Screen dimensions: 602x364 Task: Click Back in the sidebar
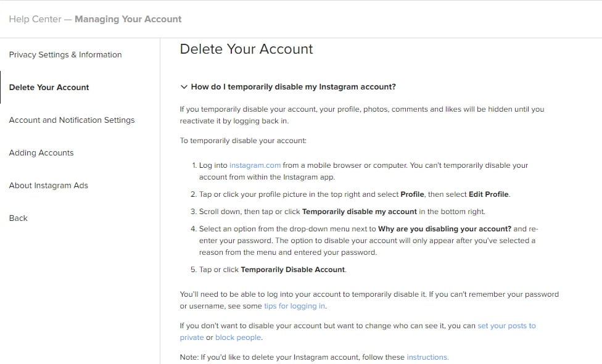click(19, 218)
